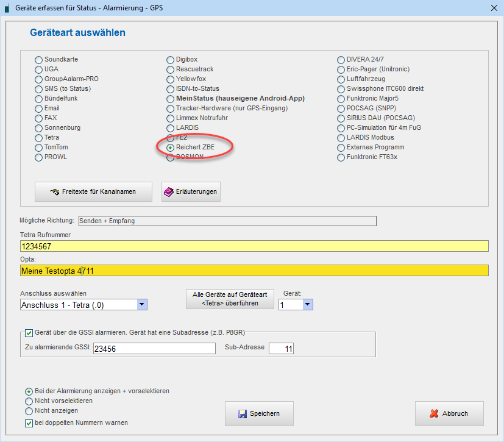Disable bei doppelten Nummern warnen
Viewport: 504px width, 442px height.
(29, 423)
